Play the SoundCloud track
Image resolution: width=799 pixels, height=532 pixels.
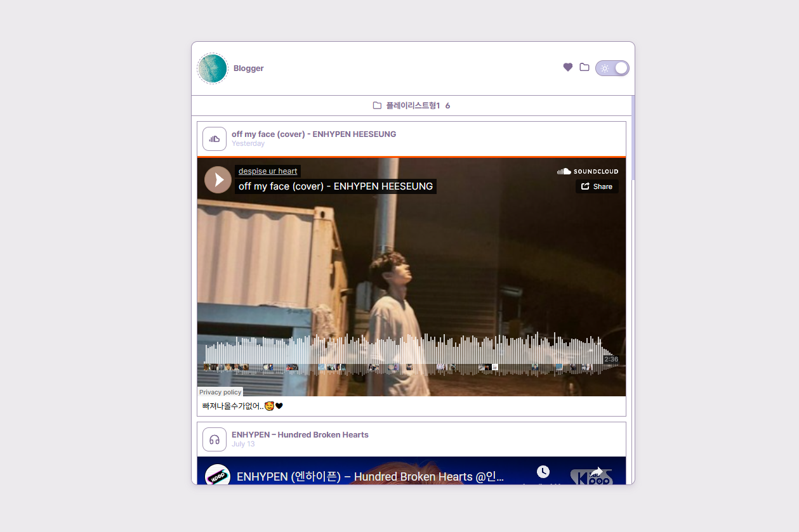click(x=218, y=179)
